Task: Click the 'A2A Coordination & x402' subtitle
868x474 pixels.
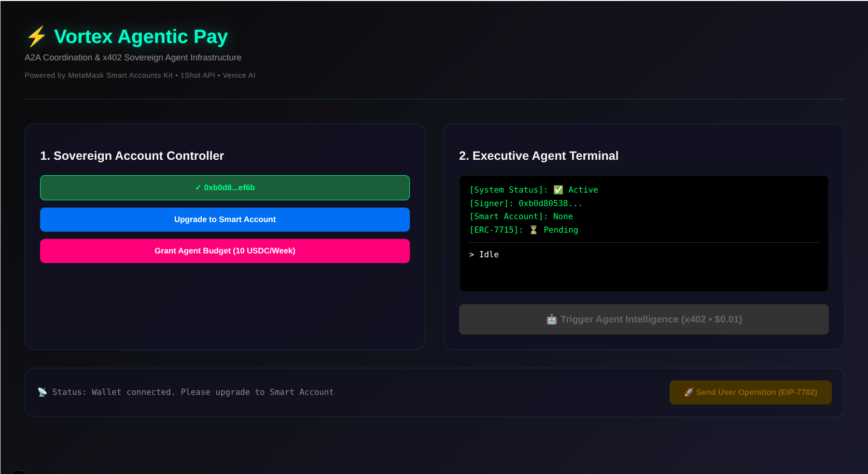Action: point(133,57)
